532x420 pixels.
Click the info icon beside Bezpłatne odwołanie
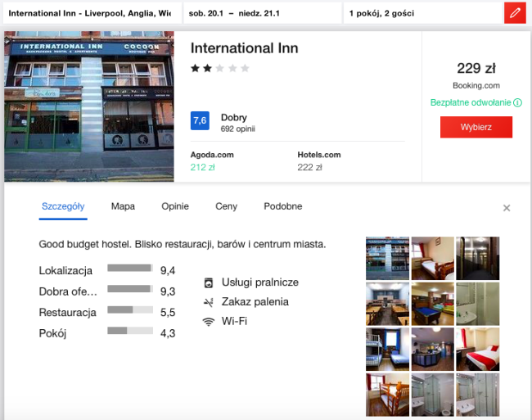click(517, 103)
